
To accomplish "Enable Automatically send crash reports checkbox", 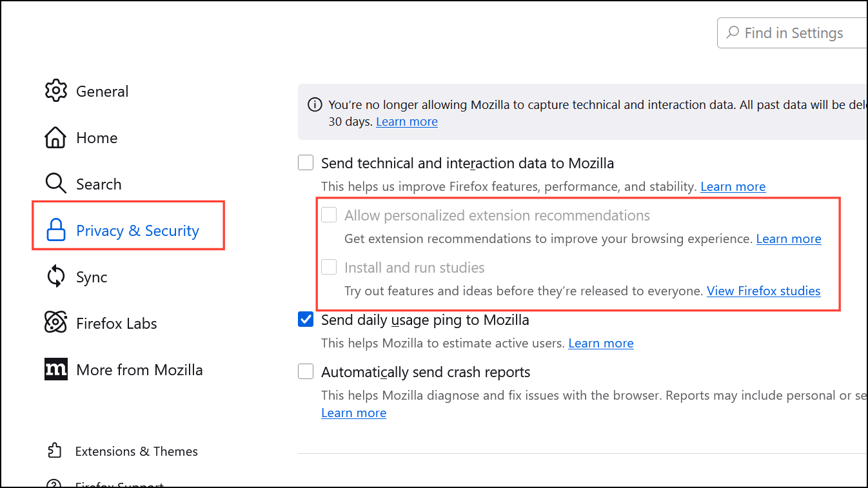I will (306, 372).
